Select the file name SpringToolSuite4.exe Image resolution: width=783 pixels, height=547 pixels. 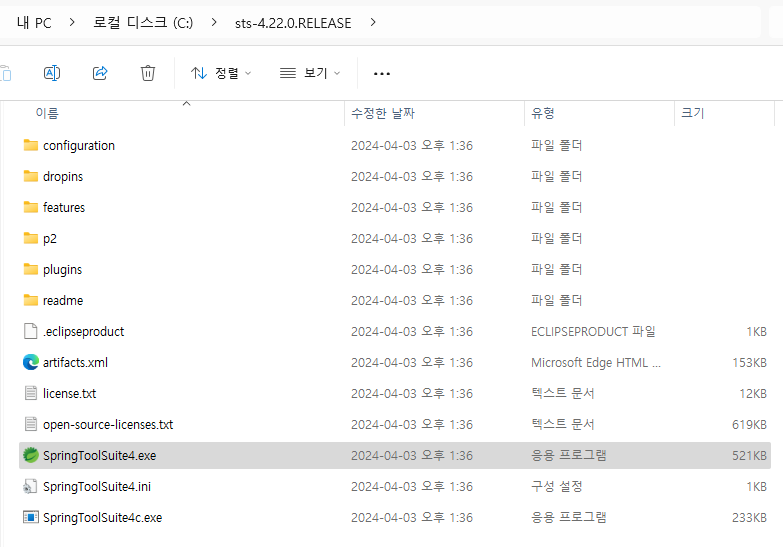click(x=99, y=456)
